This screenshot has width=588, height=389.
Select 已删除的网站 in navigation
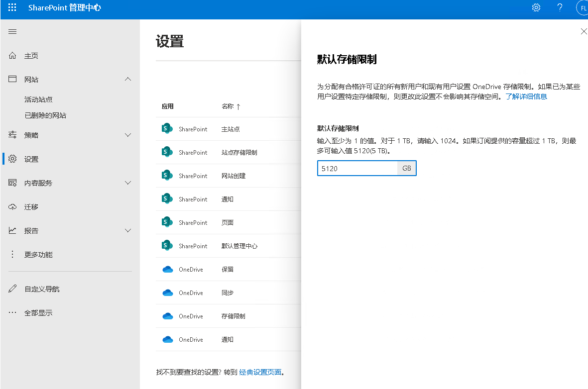coord(45,115)
